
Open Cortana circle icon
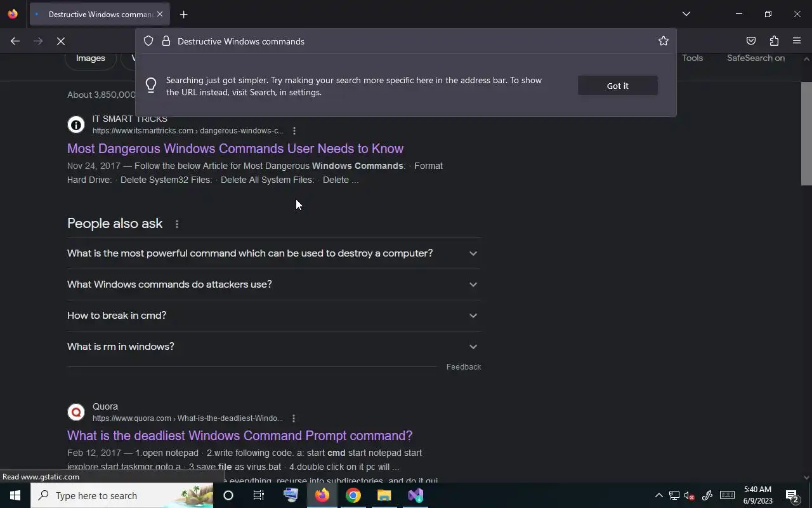[x=228, y=495]
